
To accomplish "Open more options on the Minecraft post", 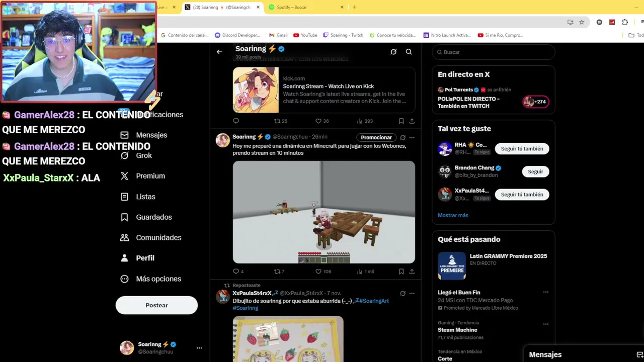I will pos(412,137).
